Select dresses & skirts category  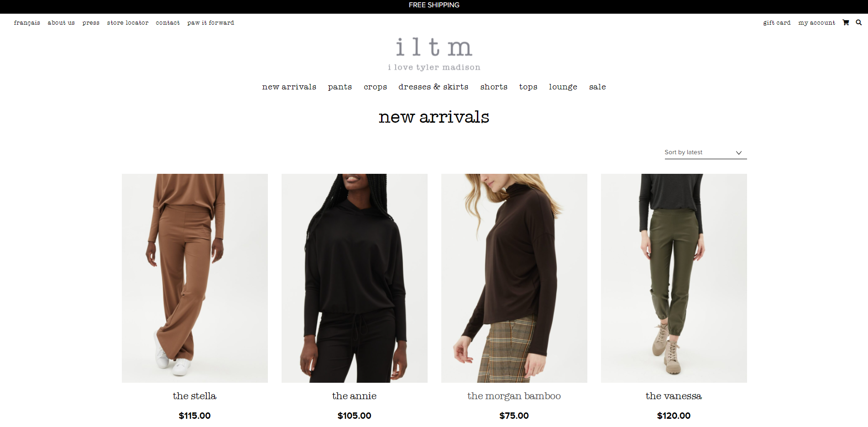click(434, 87)
